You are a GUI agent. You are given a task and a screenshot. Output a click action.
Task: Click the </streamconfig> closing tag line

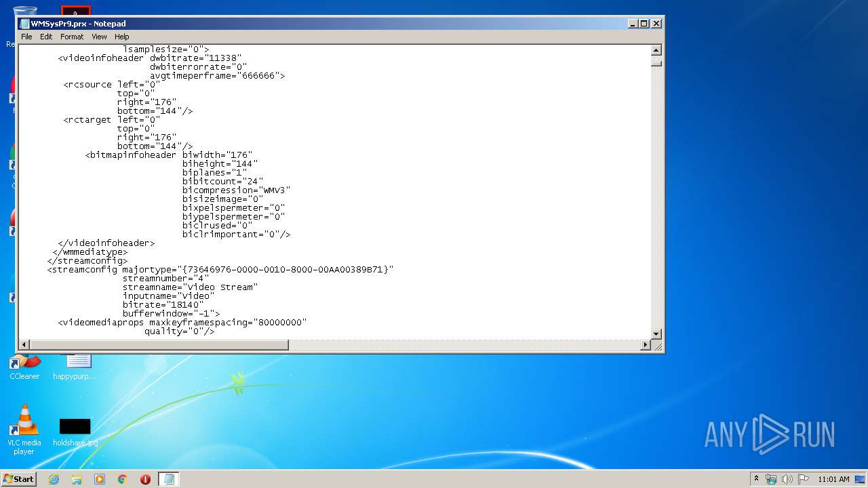[x=87, y=261]
